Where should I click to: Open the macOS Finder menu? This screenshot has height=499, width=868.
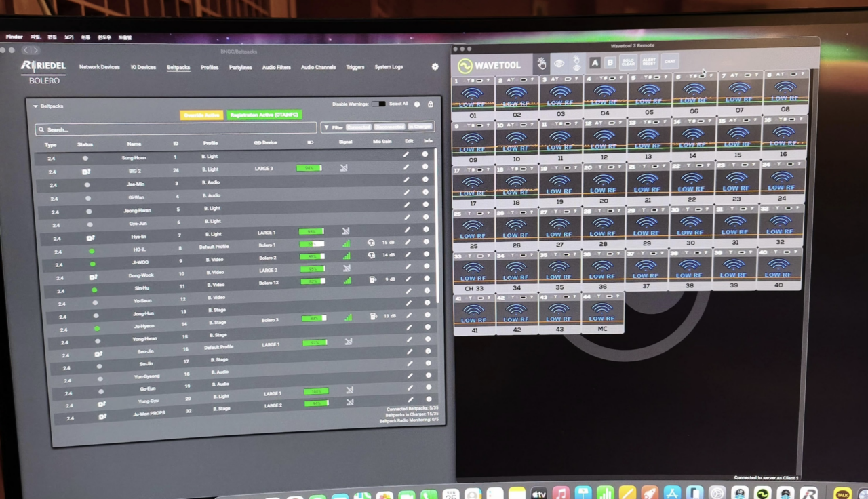14,37
